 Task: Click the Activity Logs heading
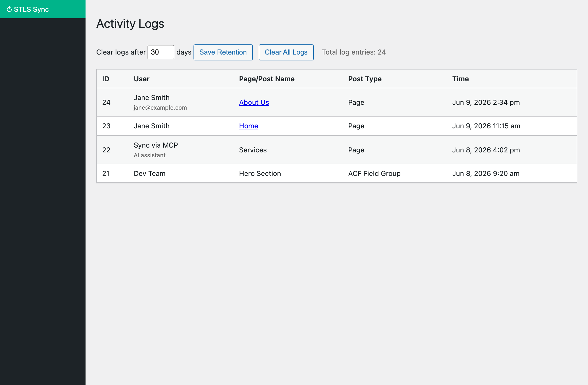click(x=130, y=24)
